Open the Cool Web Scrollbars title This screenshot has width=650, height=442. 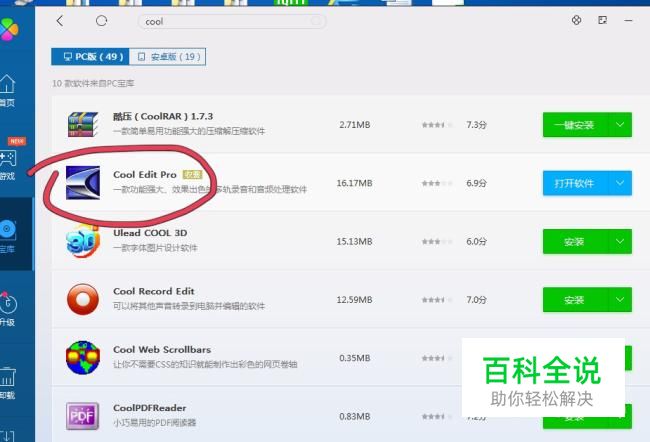coord(162,350)
